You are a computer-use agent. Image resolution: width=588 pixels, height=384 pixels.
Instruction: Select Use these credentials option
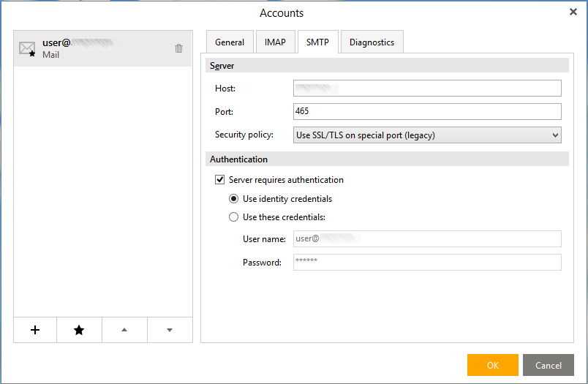[x=233, y=217]
